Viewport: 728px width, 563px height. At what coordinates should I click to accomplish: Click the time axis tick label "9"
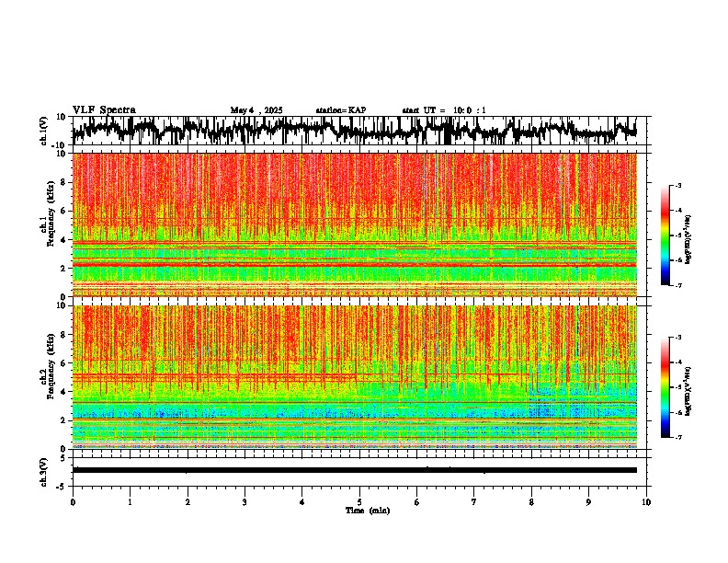[588, 502]
